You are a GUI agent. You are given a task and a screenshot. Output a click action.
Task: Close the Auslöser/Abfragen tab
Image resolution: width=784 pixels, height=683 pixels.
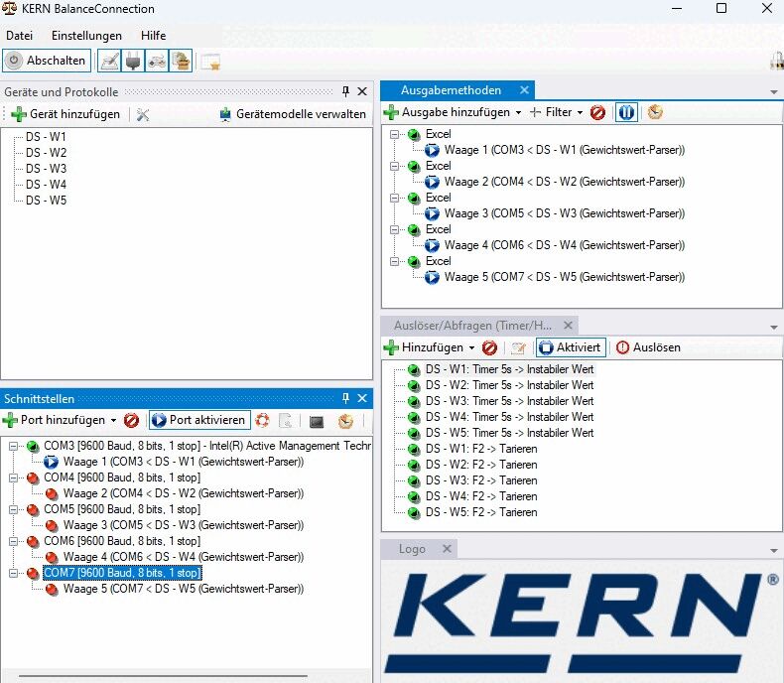tap(568, 325)
